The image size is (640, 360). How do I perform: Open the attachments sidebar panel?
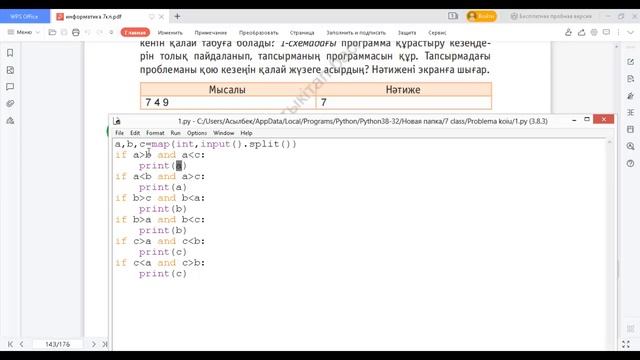click(10, 104)
